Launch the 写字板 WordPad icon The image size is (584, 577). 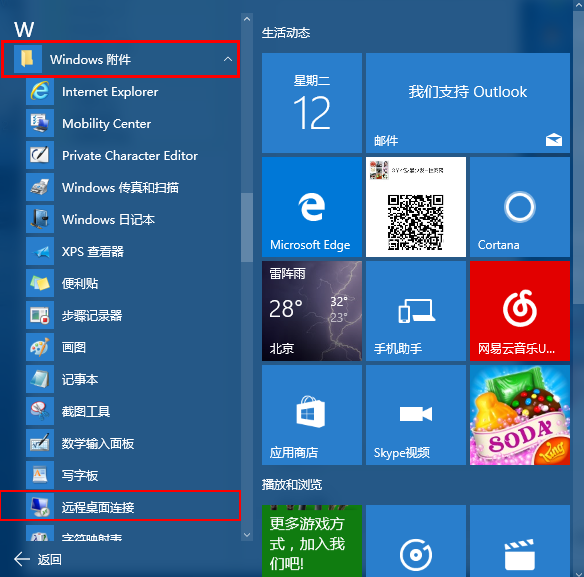(x=40, y=476)
